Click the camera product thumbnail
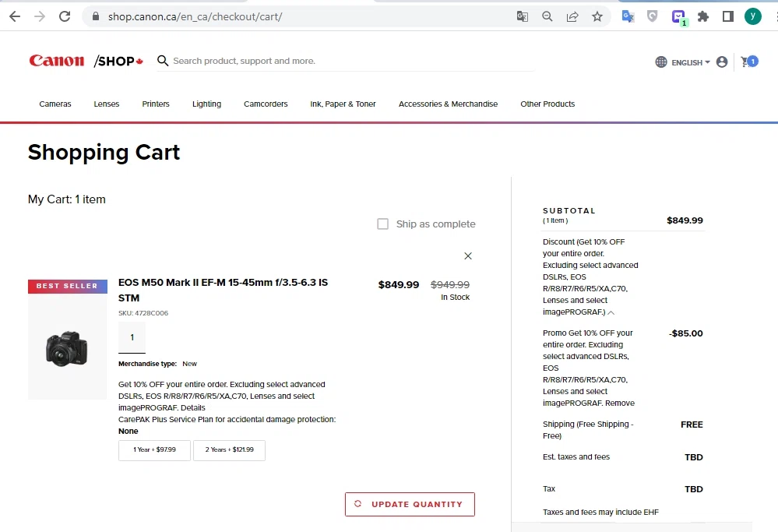The height and width of the screenshot is (532, 778). 67,348
